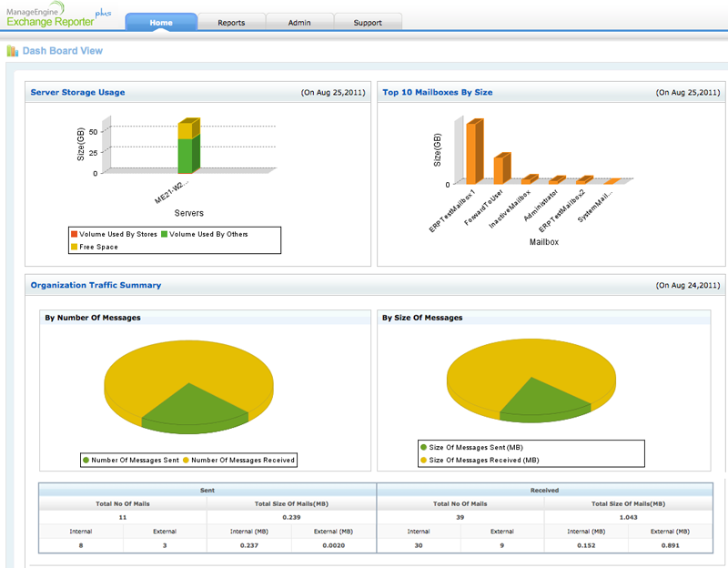Click the SystemMail... axis label
Viewport: 728px width, 568px height.
coord(595,207)
